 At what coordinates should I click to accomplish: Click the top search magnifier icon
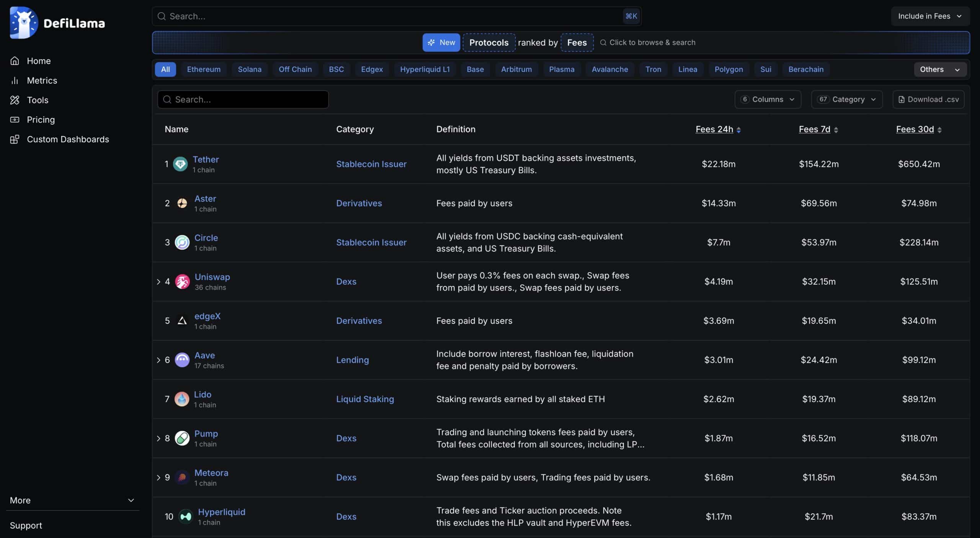(x=162, y=16)
